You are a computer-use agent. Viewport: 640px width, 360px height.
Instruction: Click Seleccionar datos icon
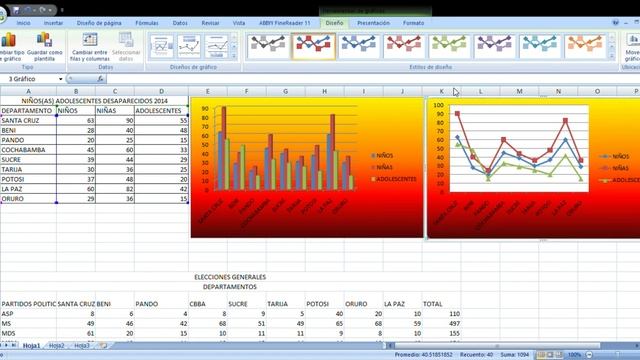click(126, 40)
